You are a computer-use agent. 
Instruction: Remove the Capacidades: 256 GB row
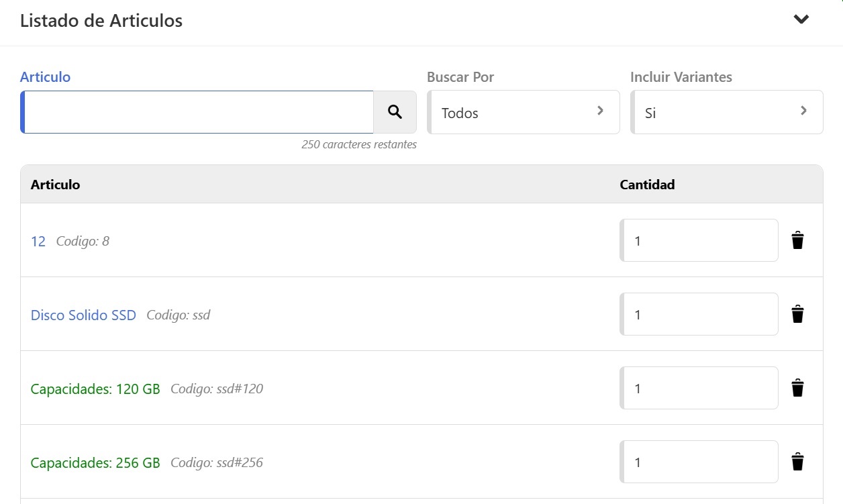pyautogui.click(x=797, y=462)
